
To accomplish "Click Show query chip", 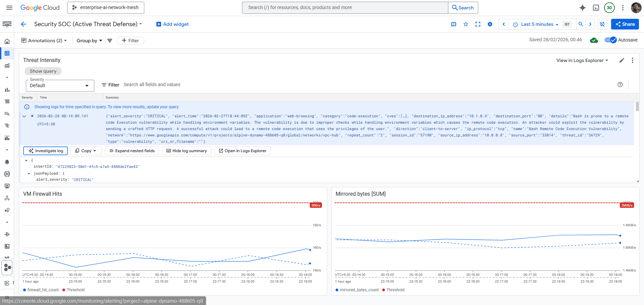I will pos(43,71).
